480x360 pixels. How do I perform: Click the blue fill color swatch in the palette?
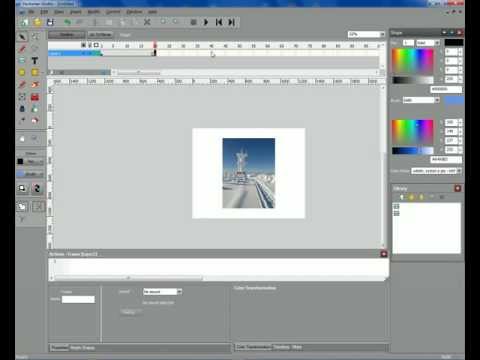pyautogui.click(x=21, y=174)
